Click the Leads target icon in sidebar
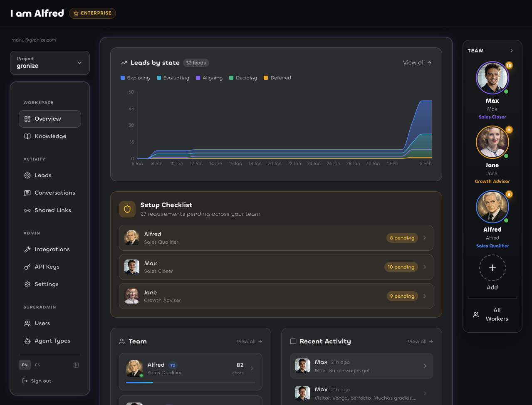The height and width of the screenshot is (405, 532). [27, 175]
